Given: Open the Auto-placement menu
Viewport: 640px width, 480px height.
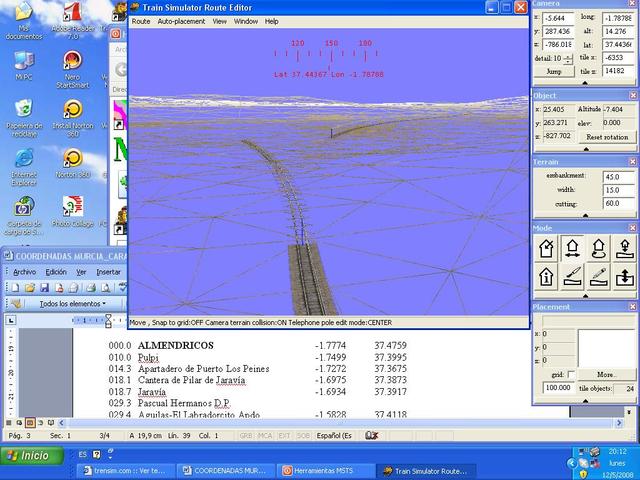Looking at the screenshot, I should (181, 21).
